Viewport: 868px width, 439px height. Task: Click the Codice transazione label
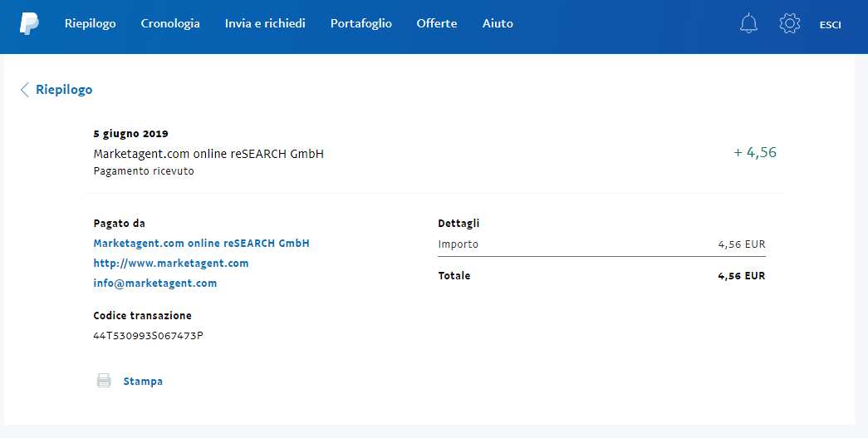pos(142,315)
